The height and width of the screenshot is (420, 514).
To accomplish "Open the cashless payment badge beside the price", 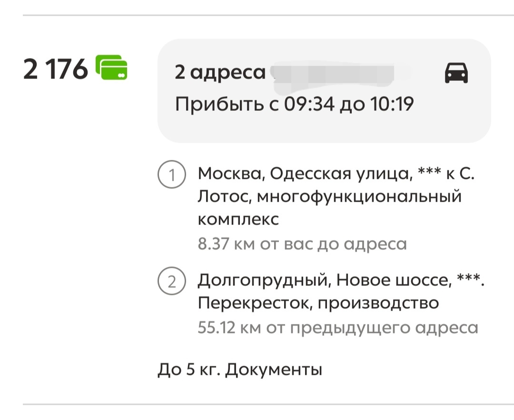I will (x=113, y=69).
